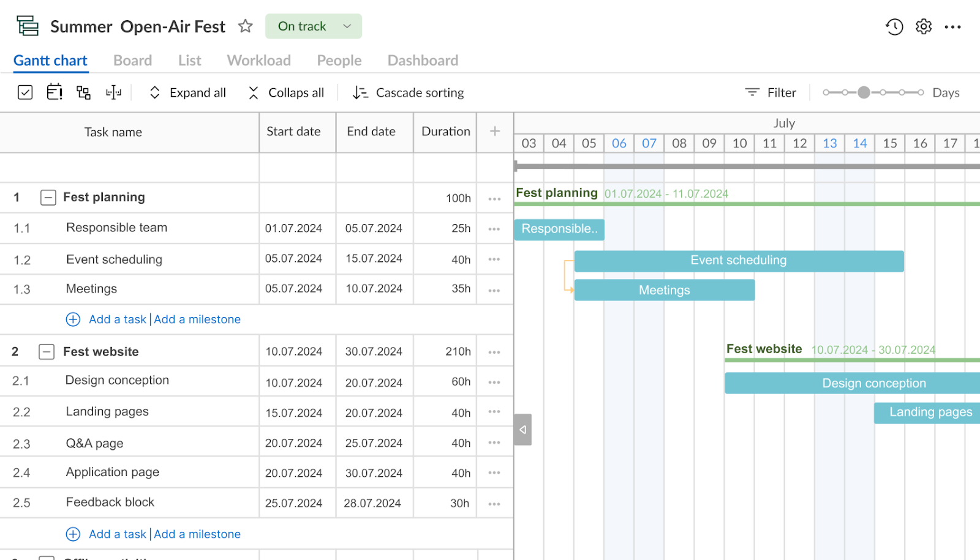Click Event scheduling end date 15.07.2024

point(374,259)
